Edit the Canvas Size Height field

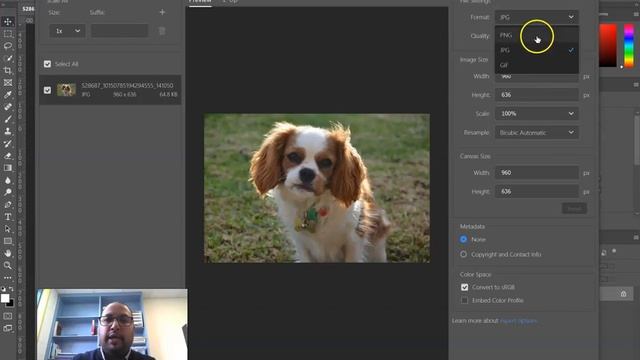pyautogui.click(x=537, y=191)
